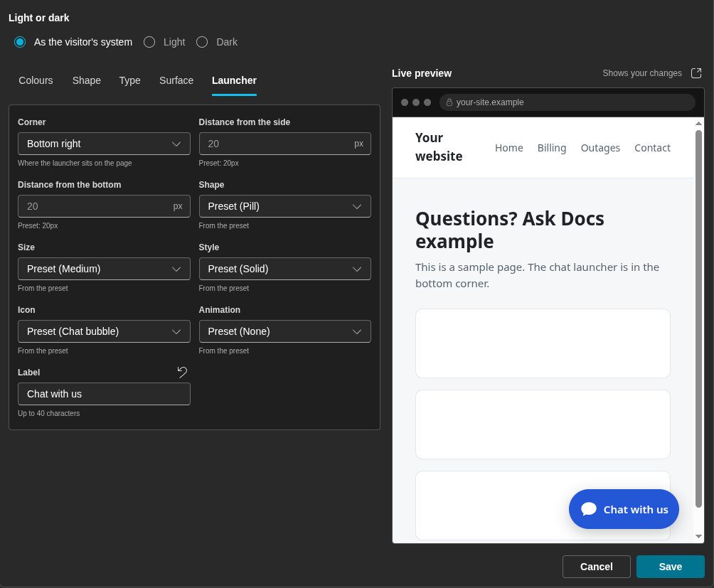Click the 'Chat with us' launcher label in preview
Screen dimensions: 714x588
pyautogui.click(x=636, y=510)
